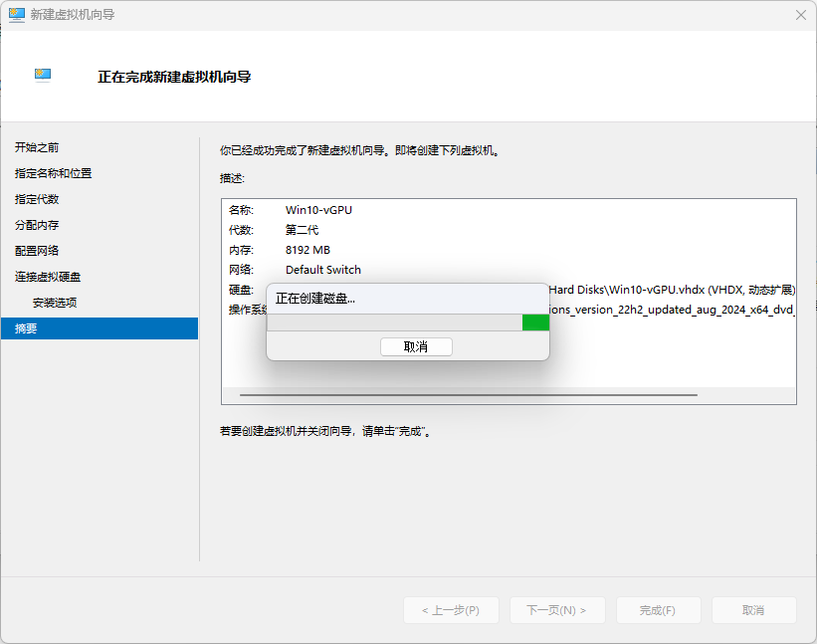Select the 指定名称和位置 step in the sidebar
Viewport: 817px width, 644px height.
(53, 173)
